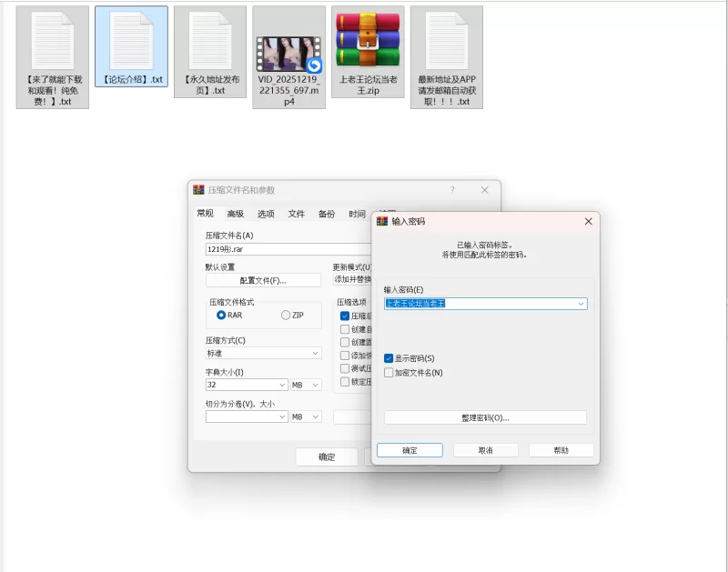Viewport: 728px width, 572px height.
Task: Switch to the 高级 tab
Action: pyautogui.click(x=236, y=214)
